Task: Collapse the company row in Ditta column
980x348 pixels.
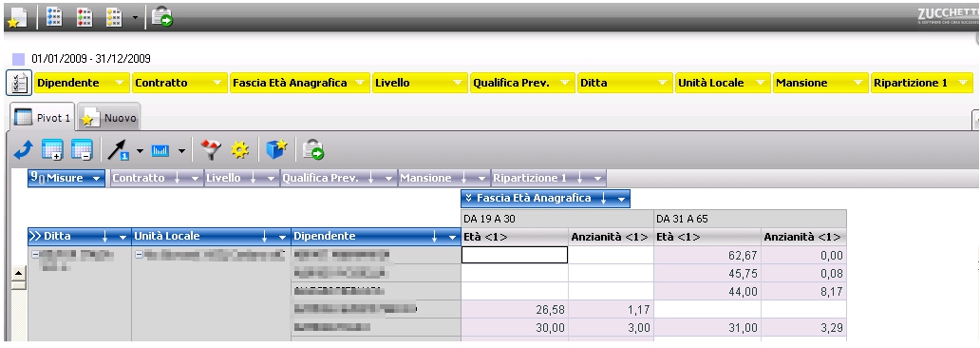Action: click(x=35, y=256)
